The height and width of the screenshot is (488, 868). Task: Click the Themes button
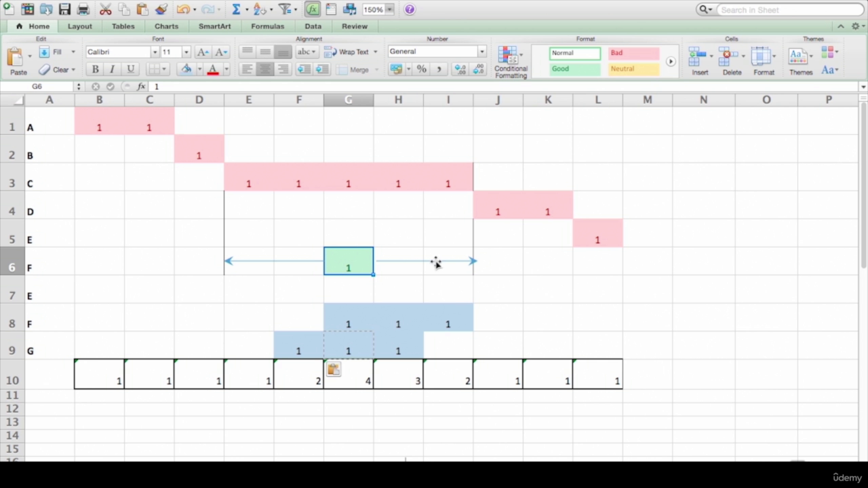[800, 61]
